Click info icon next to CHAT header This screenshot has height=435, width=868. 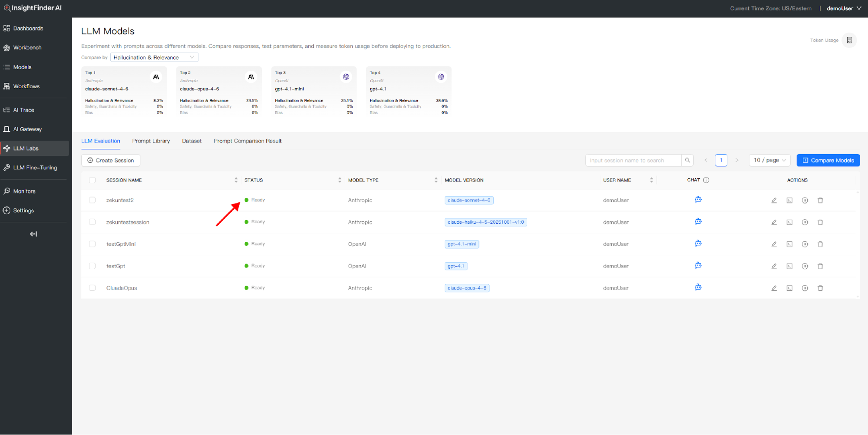706,180
